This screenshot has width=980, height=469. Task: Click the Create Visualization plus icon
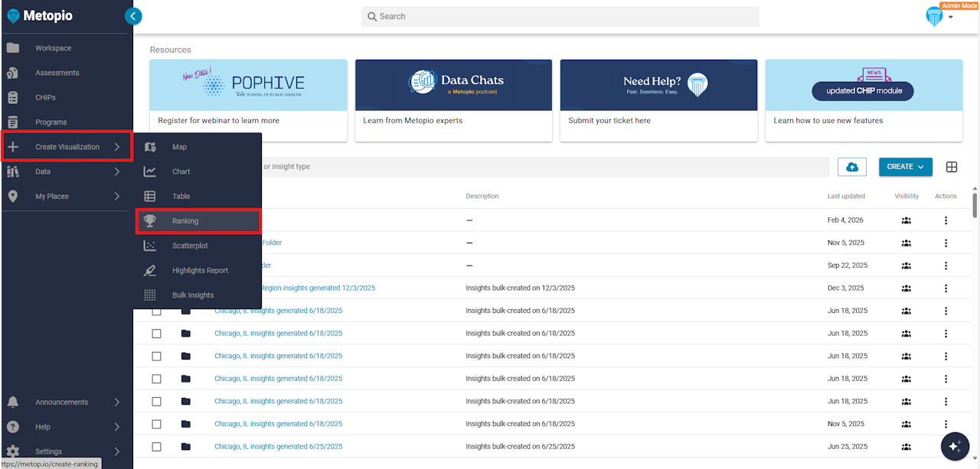(13, 147)
